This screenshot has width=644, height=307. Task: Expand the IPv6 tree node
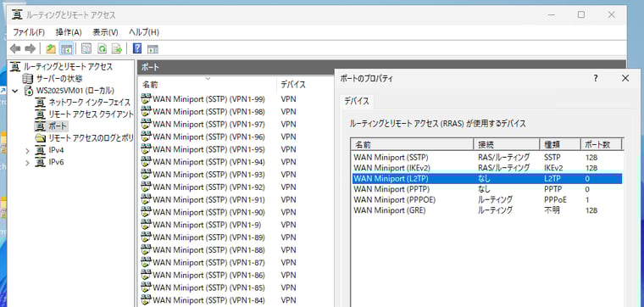point(27,163)
